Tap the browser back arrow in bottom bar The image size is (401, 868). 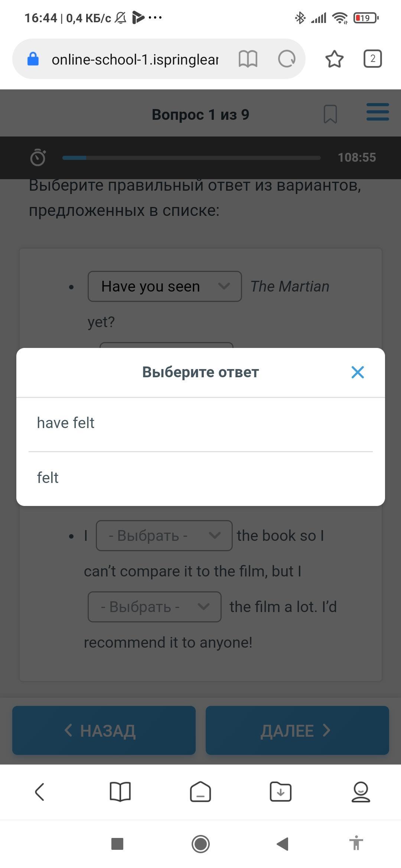point(40,792)
